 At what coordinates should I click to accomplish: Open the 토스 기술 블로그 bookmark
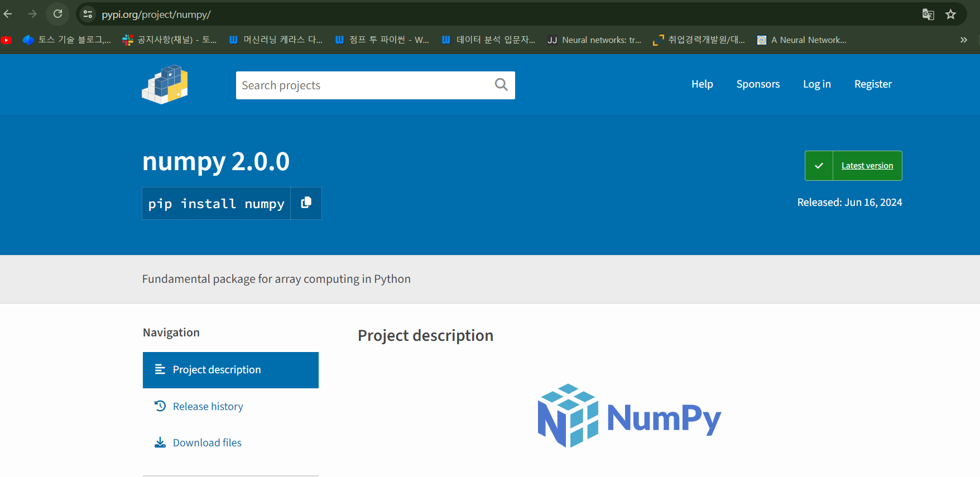(x=67, y=40)
